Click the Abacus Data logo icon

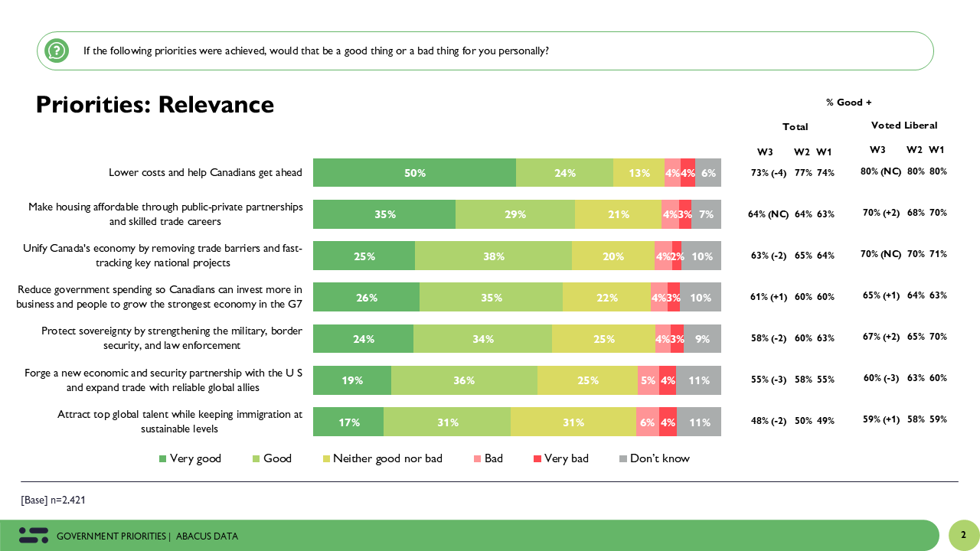[x=34, y=536]
